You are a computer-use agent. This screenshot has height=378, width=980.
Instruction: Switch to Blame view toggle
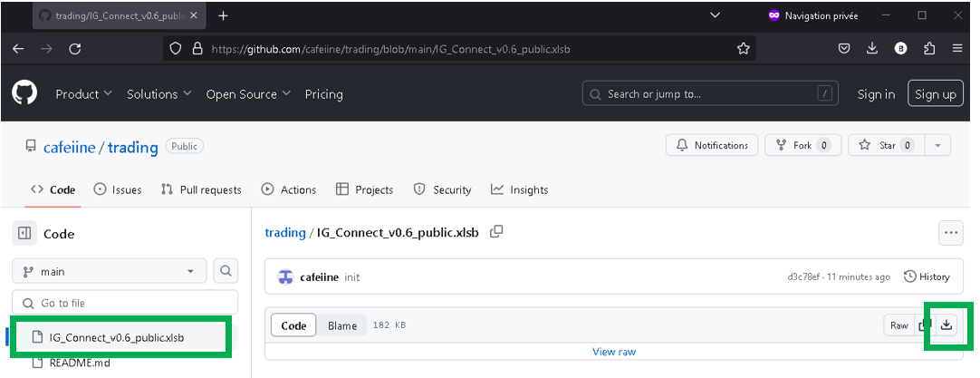pos(342,325)
